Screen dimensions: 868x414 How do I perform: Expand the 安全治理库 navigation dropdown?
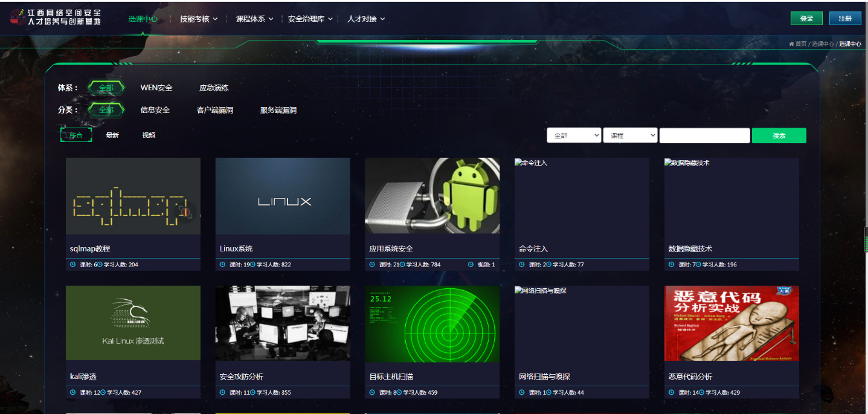[310, 19]
